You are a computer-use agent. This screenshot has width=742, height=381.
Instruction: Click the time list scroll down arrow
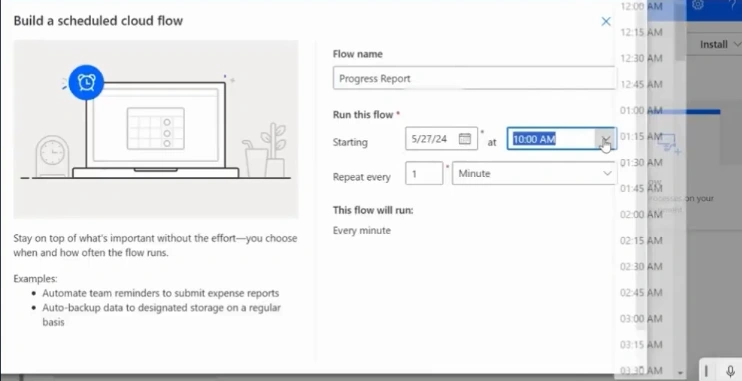tap(680, 373)
